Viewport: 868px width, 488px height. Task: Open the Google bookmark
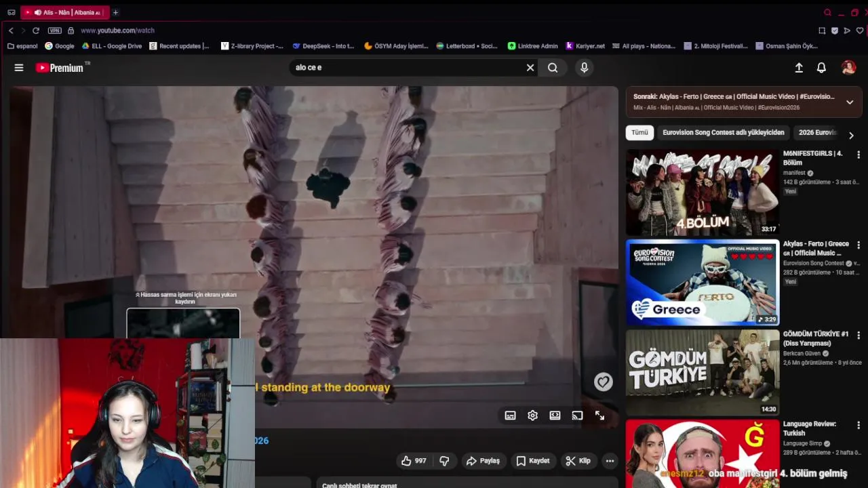coord(60,46)
